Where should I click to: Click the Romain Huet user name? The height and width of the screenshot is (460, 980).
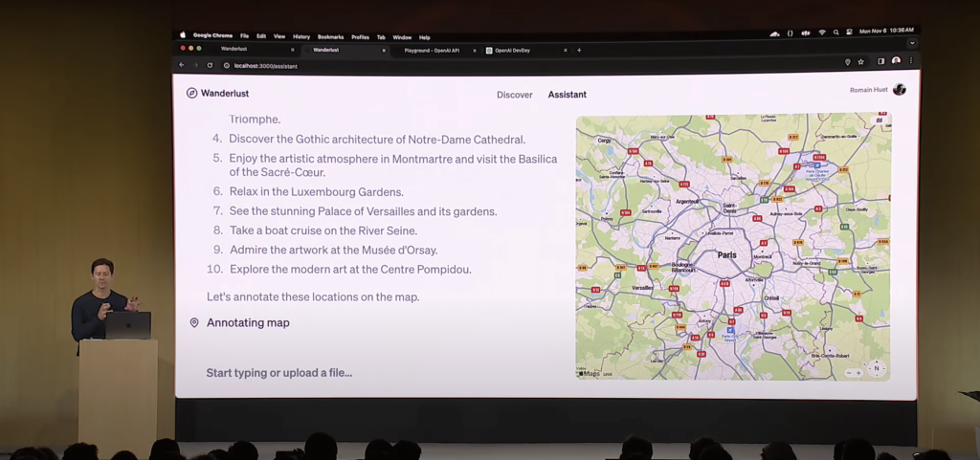point(868,90)
